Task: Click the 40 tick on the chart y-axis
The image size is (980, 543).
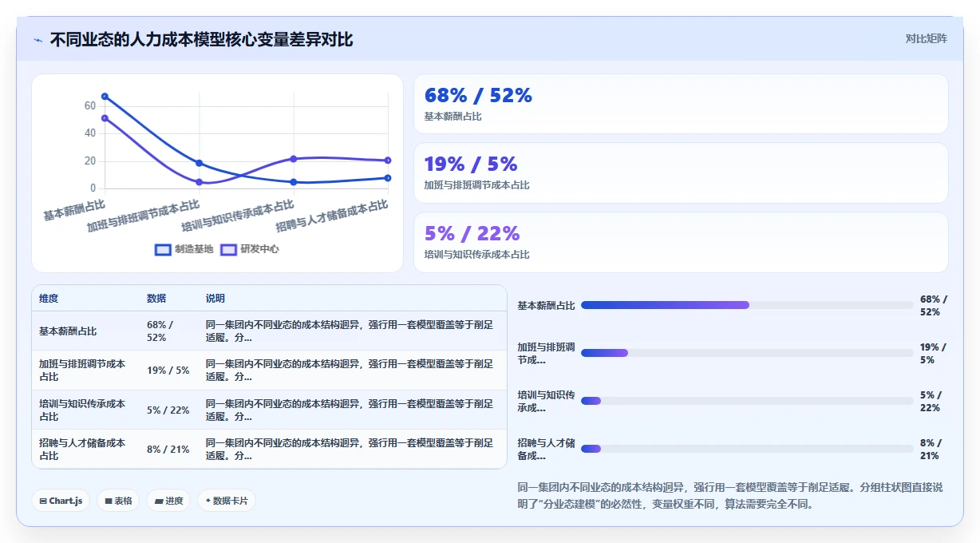Action: 89,133
